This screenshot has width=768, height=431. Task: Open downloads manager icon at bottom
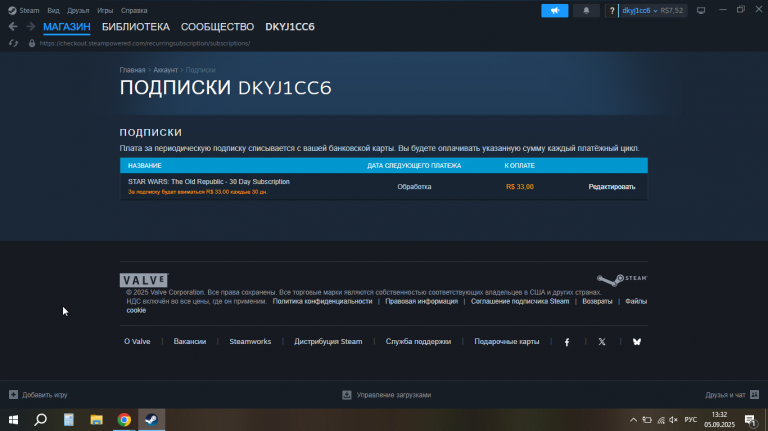[347, 395]
